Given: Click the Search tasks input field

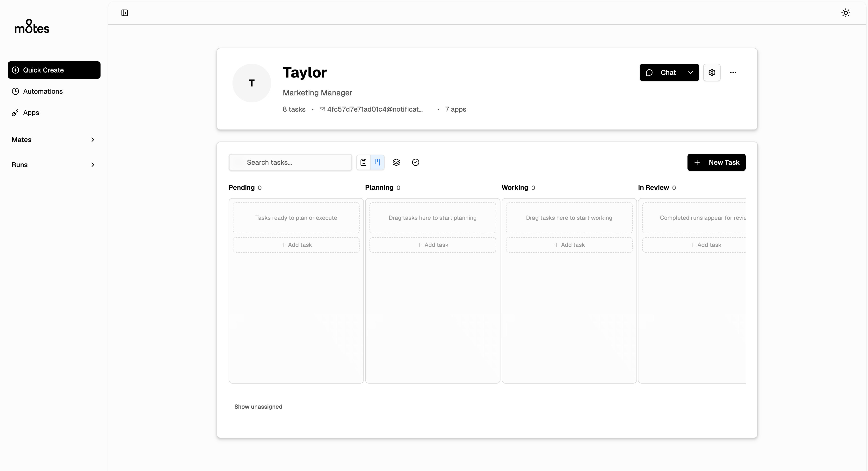Looking at the screenshot, I should click(x=290, y=162).
